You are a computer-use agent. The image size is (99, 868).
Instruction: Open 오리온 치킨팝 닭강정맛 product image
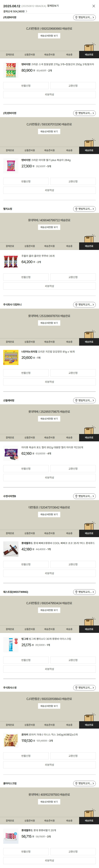click(x=11, y=357)
